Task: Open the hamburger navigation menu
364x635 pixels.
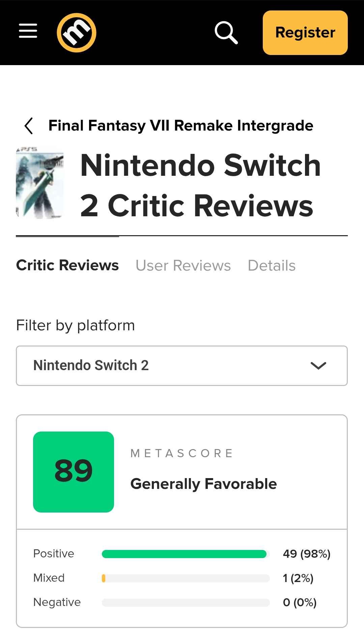Action: click(28, 31)
